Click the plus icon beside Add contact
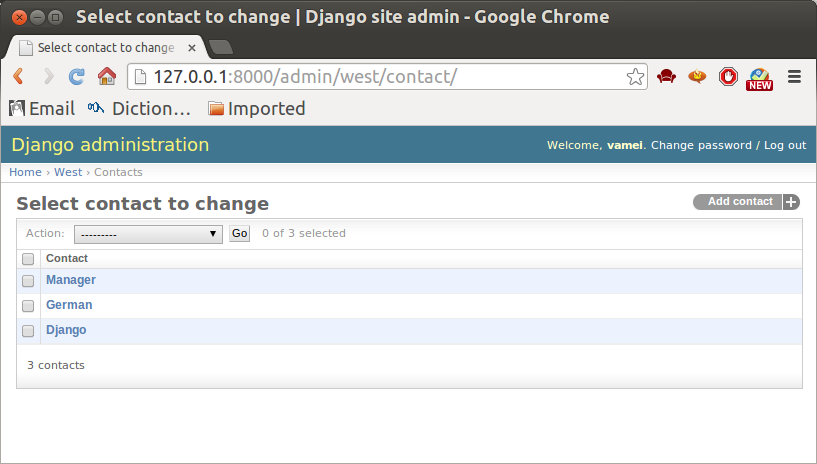 coord(791,202)
